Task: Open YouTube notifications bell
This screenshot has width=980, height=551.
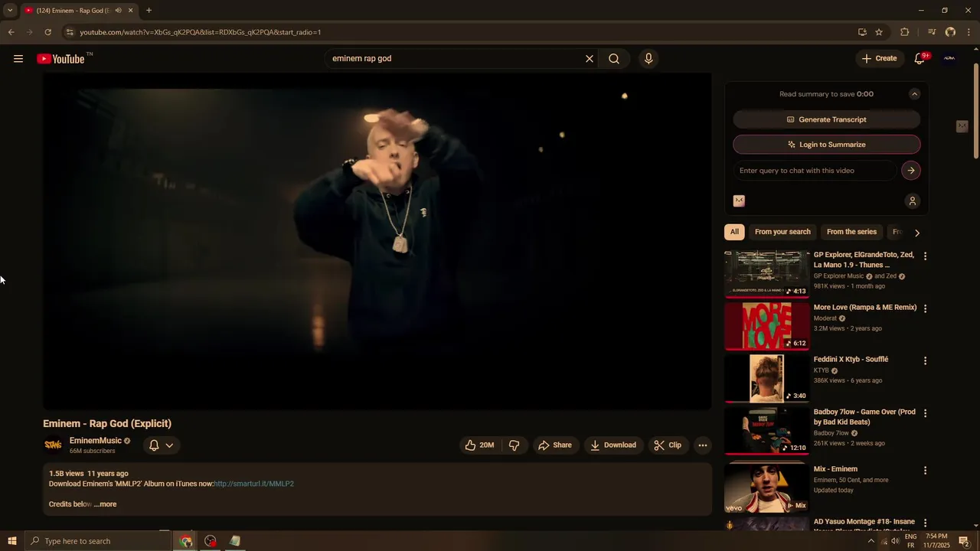Action: click(920, 59)
